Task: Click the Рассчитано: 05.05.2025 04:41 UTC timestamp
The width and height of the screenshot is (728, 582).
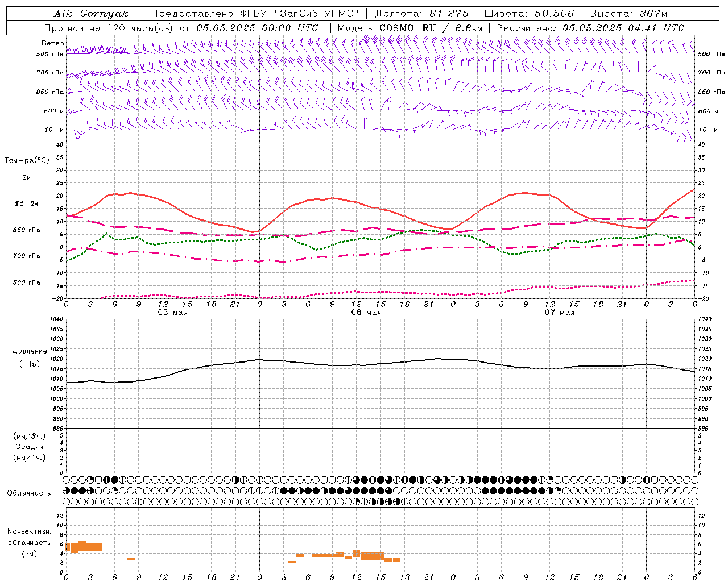Action: coord(590,28)
